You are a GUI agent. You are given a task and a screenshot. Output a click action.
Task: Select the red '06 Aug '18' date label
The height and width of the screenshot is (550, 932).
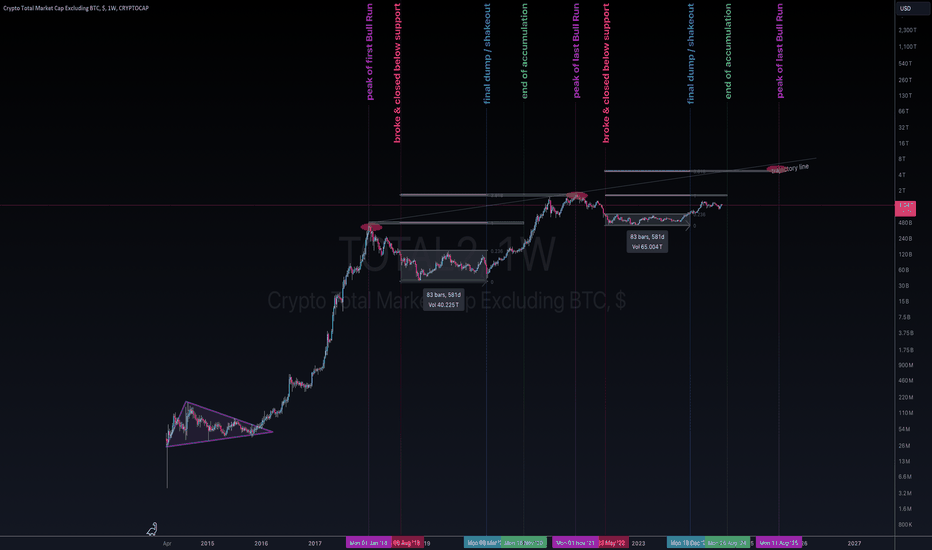click(x=408, y=543)
